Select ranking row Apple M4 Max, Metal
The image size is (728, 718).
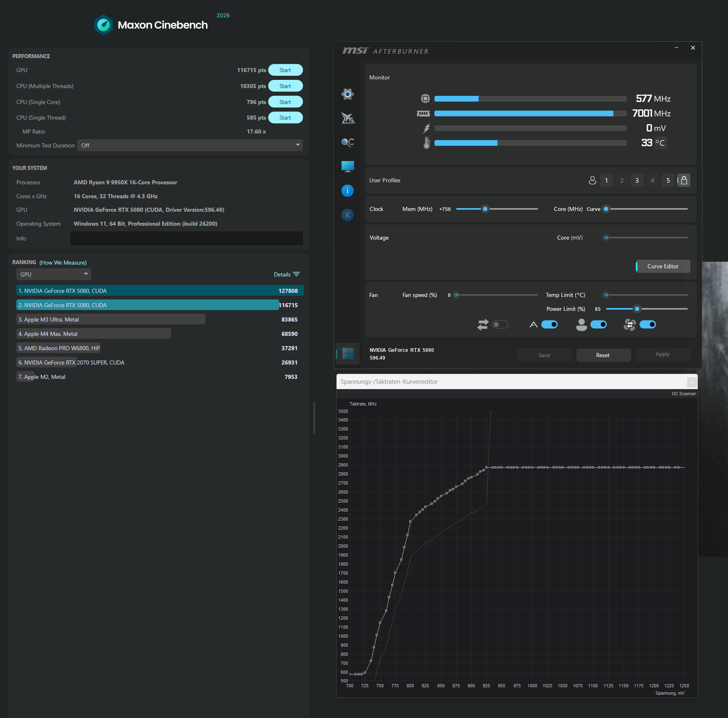[160, 334]
